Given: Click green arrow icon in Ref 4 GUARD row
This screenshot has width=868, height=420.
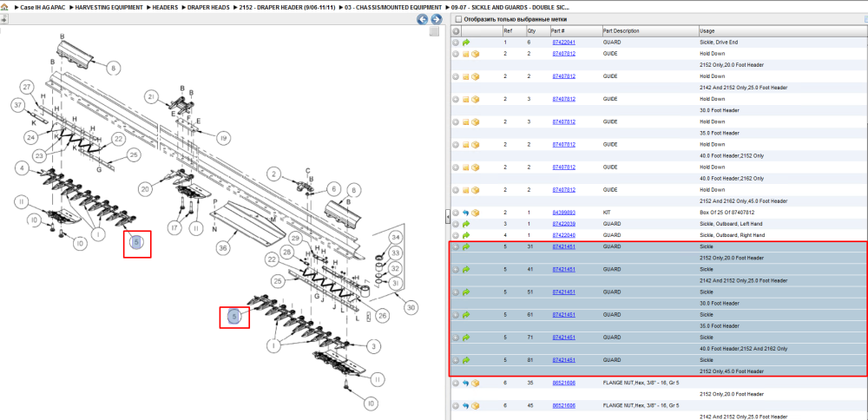Looking at the screenshot, I should click(465, 235).
